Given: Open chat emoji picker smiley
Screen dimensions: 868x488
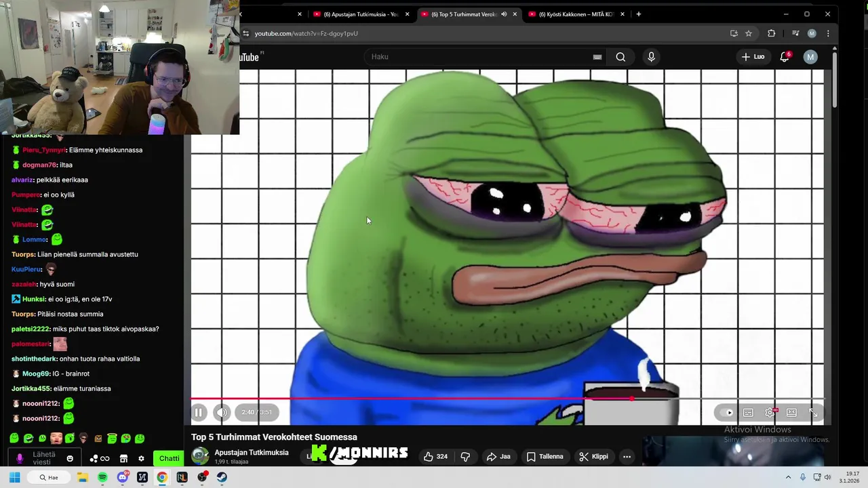Looking at the screenshot, I should (70, 459).
